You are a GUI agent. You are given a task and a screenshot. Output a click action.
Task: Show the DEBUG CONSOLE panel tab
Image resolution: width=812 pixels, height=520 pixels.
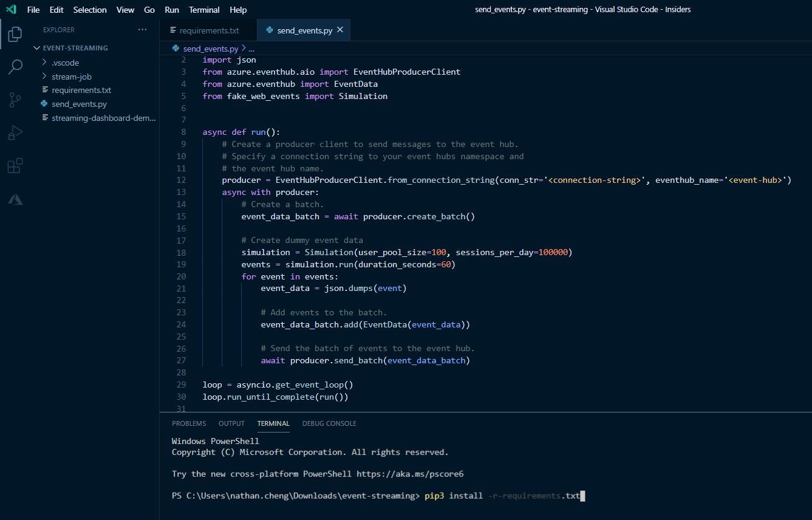click(x=329, y=423)
